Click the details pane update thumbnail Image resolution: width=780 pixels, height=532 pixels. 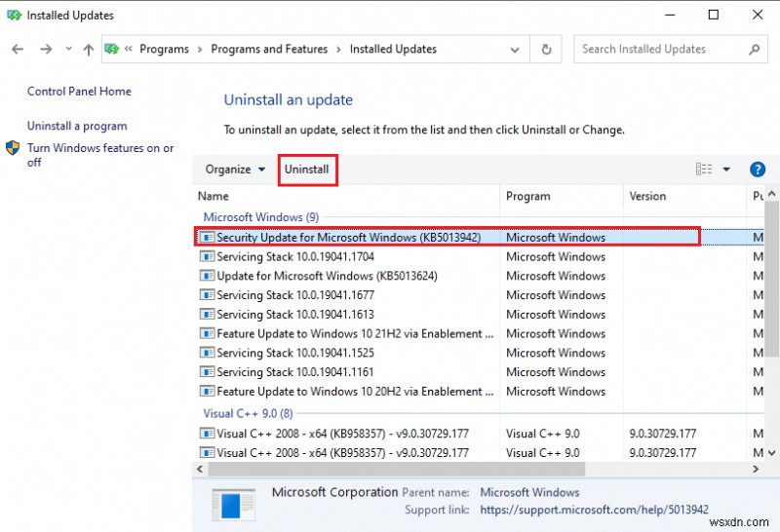[233, 505]
